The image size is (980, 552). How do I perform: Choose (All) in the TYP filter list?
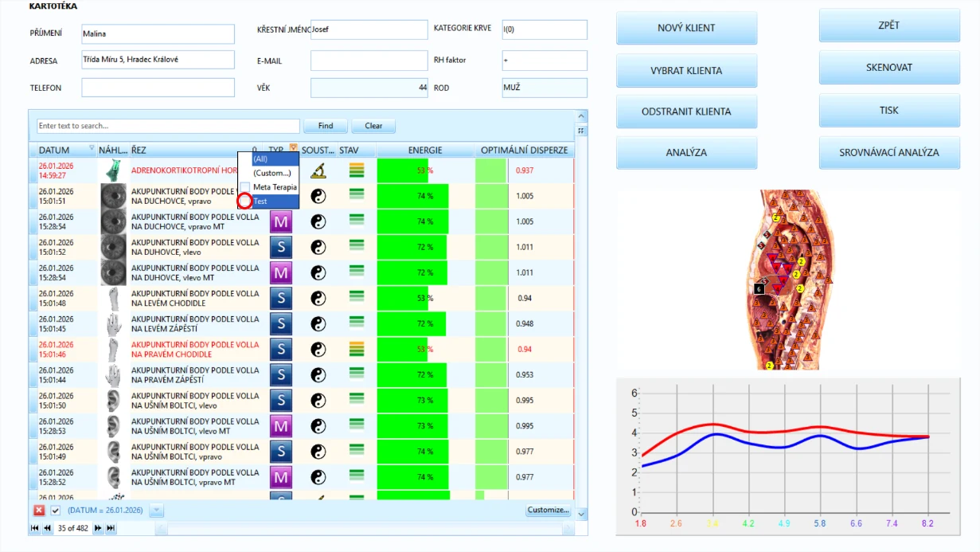[267, 159]
